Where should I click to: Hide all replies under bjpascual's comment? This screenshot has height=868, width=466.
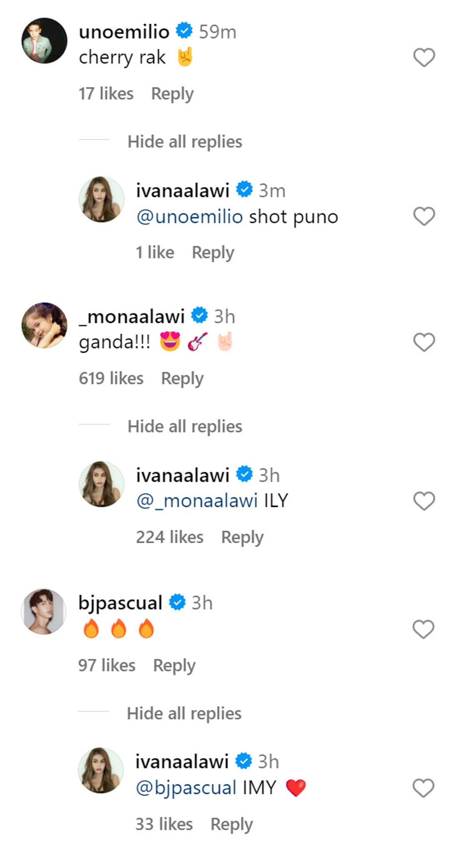click(184, 714)
